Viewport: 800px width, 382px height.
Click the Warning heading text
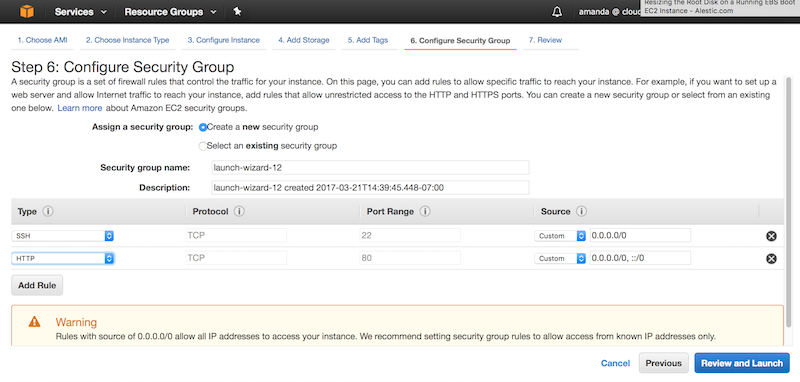pos(76,322)
